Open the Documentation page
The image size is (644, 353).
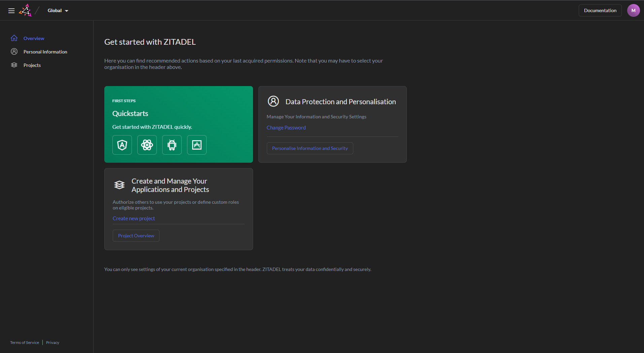(x=600, y=10)
